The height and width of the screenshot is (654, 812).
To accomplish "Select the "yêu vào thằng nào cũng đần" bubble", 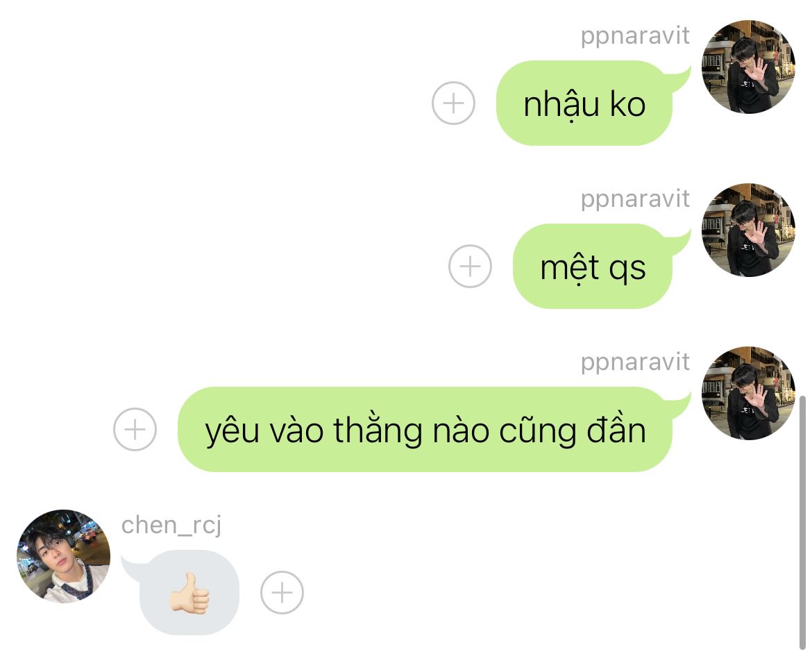I will click(425, 429).
